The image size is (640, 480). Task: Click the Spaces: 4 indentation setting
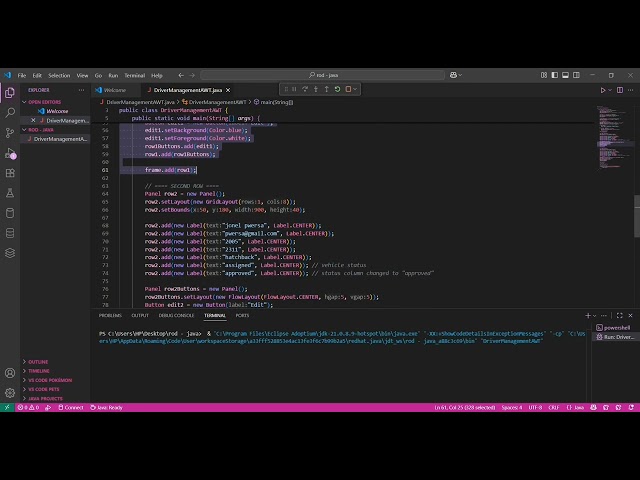[512, 407]
